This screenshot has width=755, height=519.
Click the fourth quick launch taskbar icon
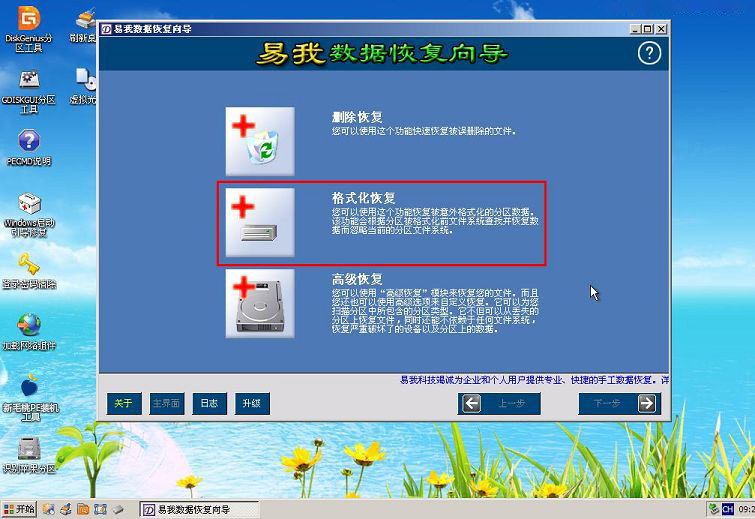[x=100, y=509]
